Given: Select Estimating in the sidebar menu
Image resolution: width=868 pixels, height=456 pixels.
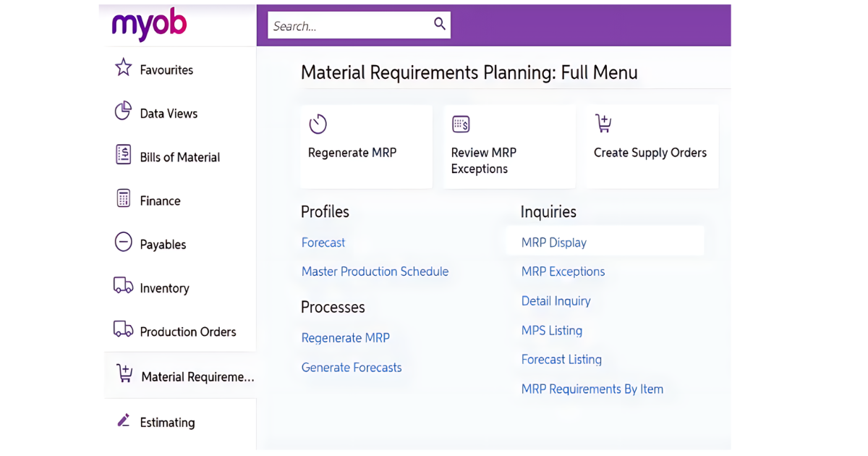Looking at the screenshot, I should tap(168, 422).
